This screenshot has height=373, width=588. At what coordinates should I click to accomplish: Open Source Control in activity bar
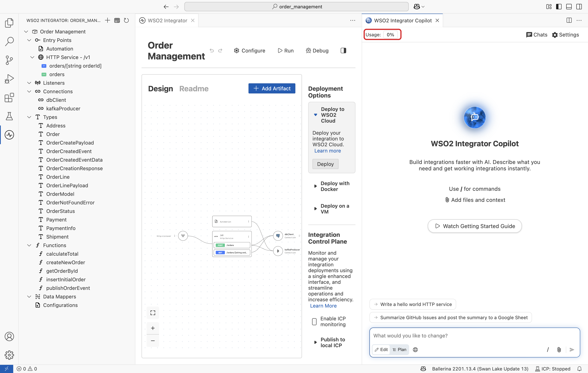pos(9,60)
